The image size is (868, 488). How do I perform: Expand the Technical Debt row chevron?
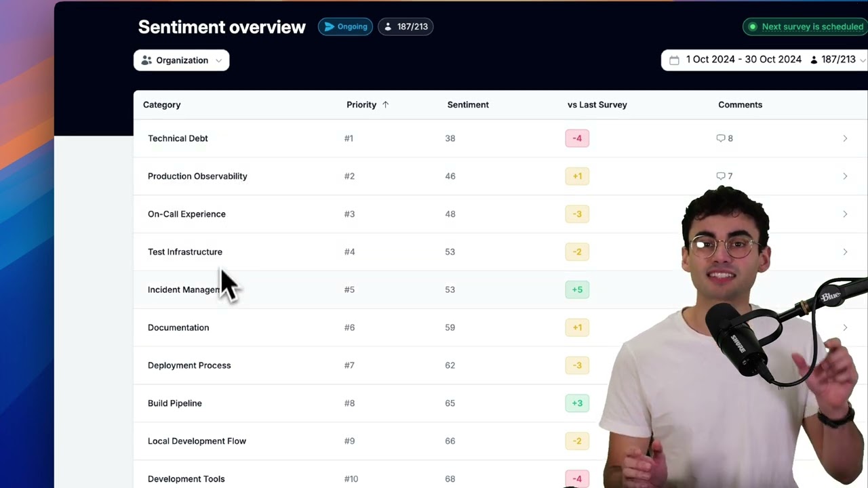coord(845,138)
